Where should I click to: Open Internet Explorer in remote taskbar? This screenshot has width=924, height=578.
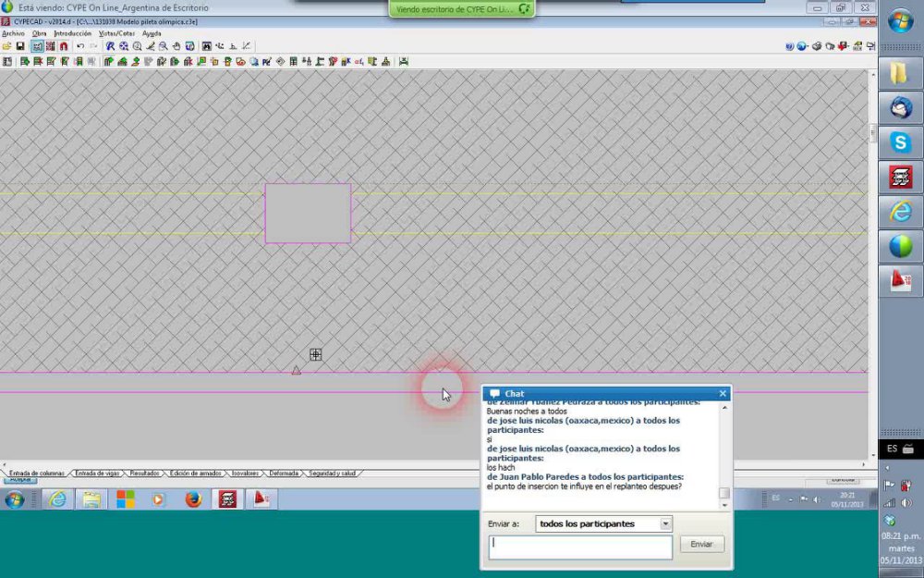click(57, 499)
